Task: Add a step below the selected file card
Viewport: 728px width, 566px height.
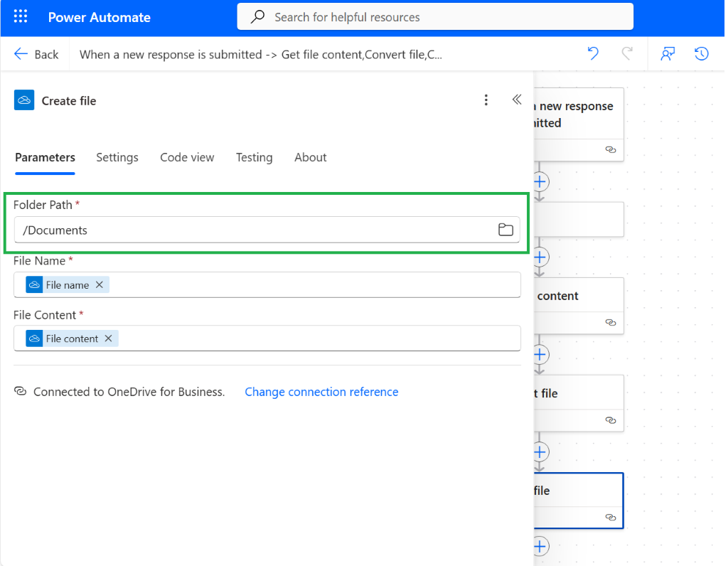Action: coord(540,547)
